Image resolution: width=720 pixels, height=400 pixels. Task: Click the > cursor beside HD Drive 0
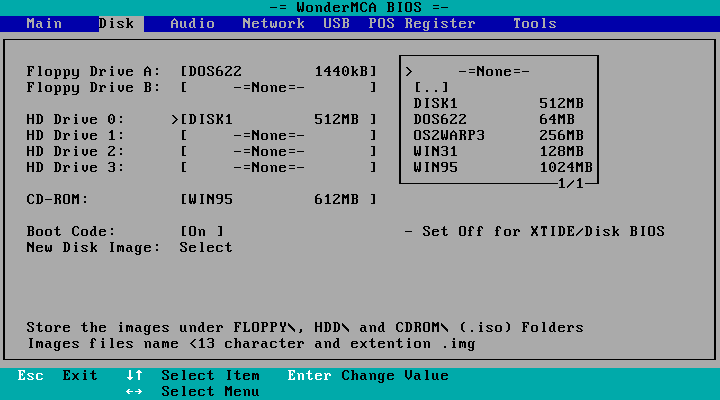pyautogui.click(x=174, y=119)
